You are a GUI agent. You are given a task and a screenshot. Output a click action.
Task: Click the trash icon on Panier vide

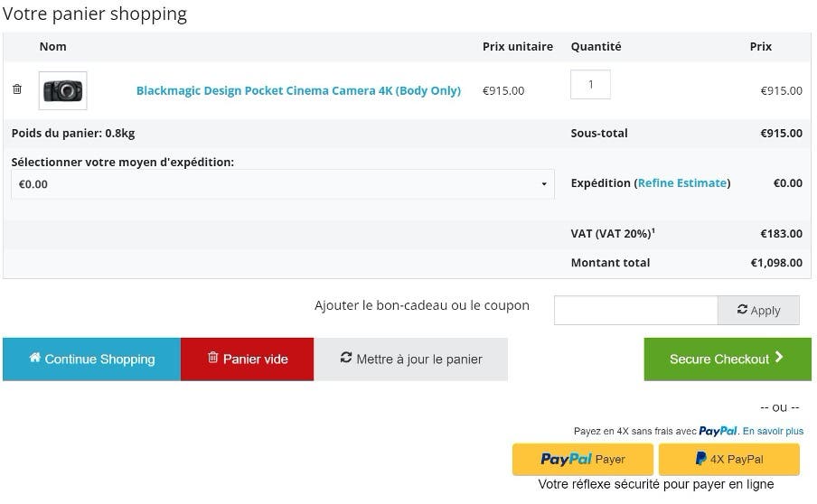pos(213,358)
